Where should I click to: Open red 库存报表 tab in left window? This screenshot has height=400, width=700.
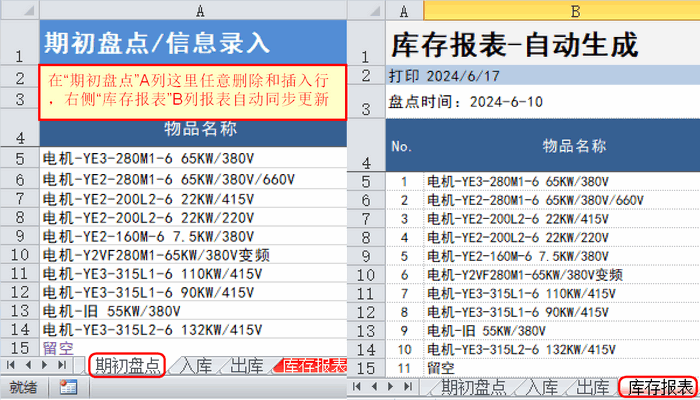click(313, 366)
